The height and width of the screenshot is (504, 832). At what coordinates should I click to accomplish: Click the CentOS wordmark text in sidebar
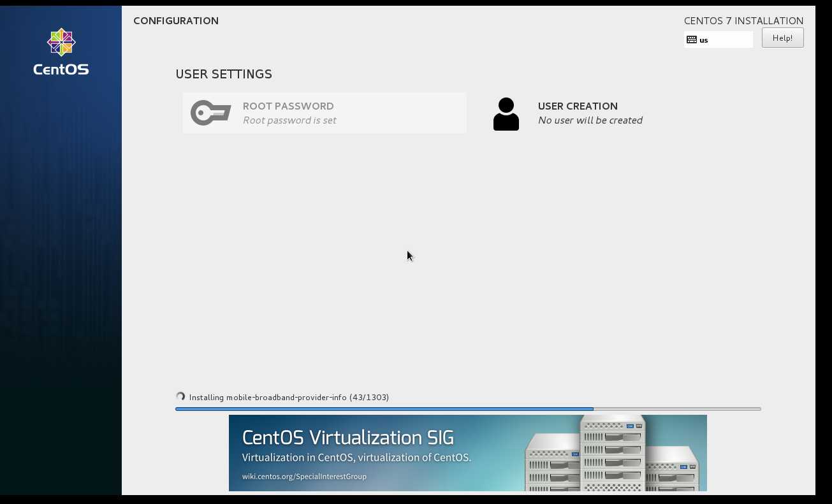coord(61,69)
